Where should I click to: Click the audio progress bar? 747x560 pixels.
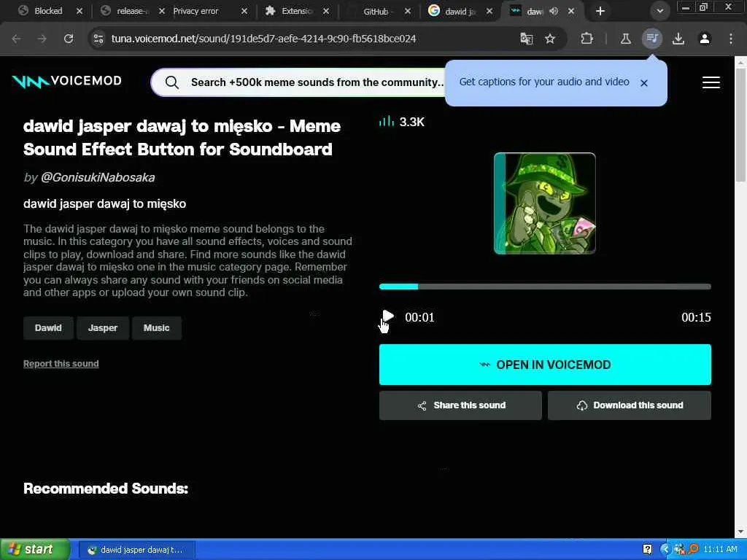coord(545,287)
